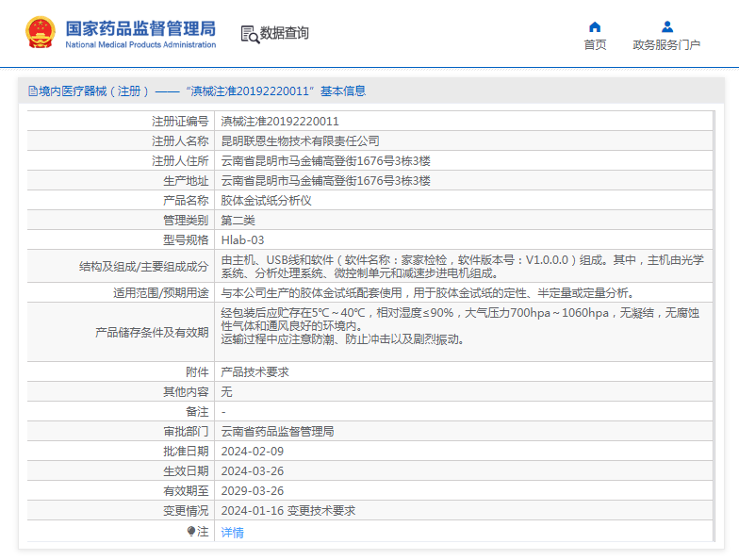This screenshot has width=739, height=560.
Task: Click the 生效日期 row label
Action: click(186, 471)
